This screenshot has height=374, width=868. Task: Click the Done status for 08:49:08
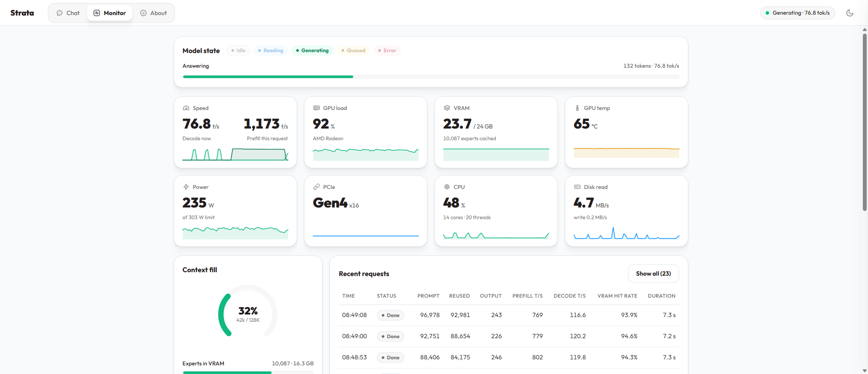tap(390, 315)
